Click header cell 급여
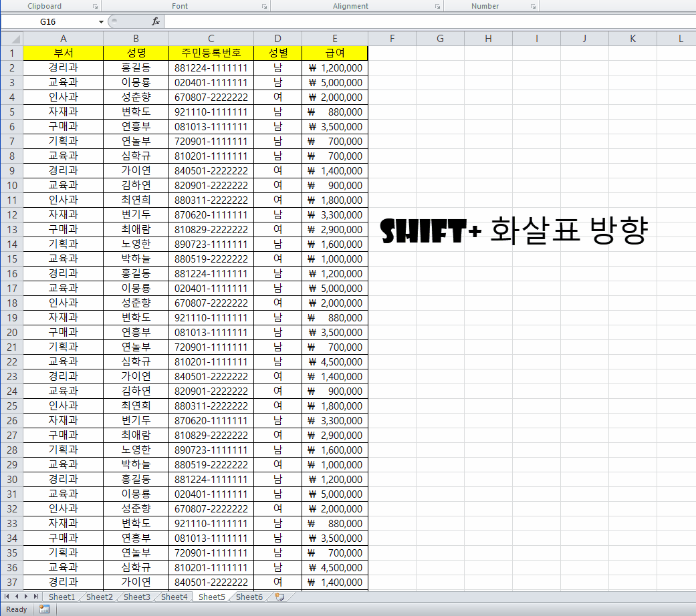This screenshot has height=616, width=696. coord(335,53)
